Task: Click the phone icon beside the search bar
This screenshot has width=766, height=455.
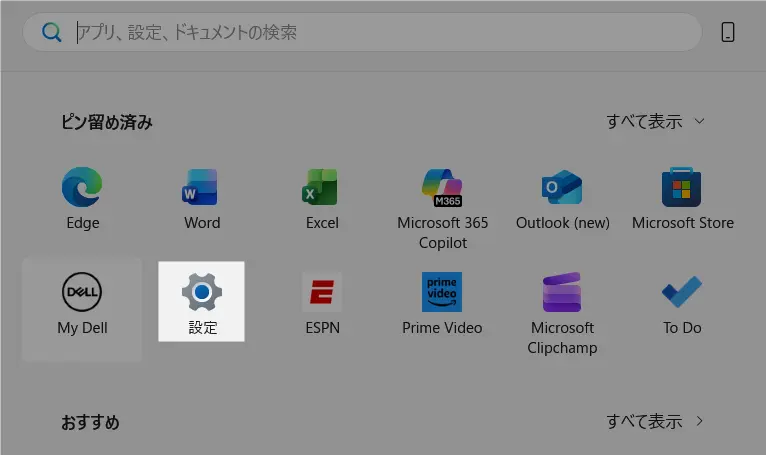Action: point(728,32)
